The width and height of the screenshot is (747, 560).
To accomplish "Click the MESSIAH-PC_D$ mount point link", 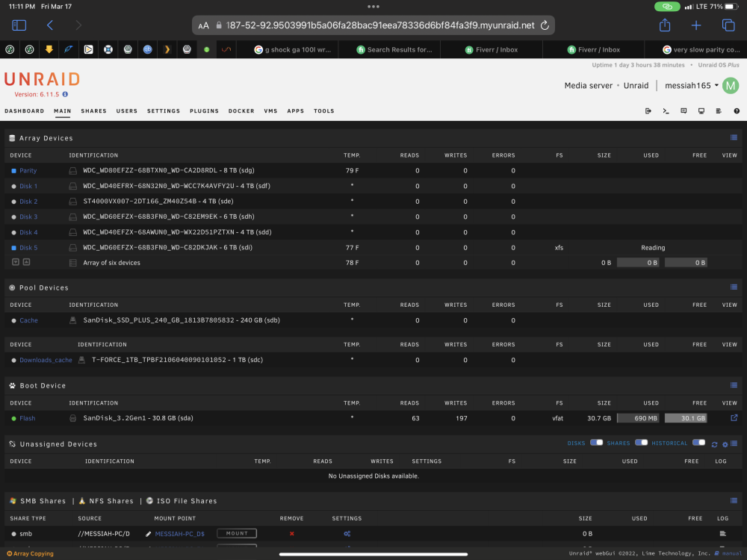I will click(179, 534).
